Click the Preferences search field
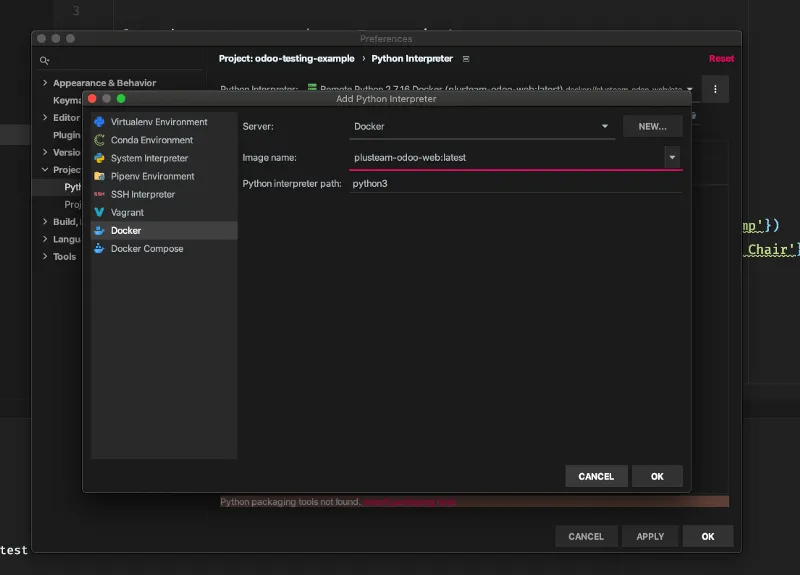 tap(120, 61)
